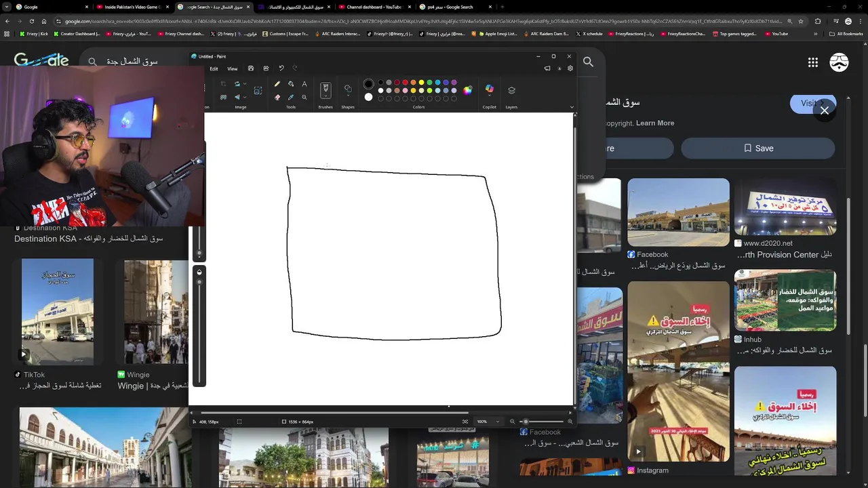Screen dimensions: 868x488
Task: Click the browser reload button
Action: (x=32, y=21)
